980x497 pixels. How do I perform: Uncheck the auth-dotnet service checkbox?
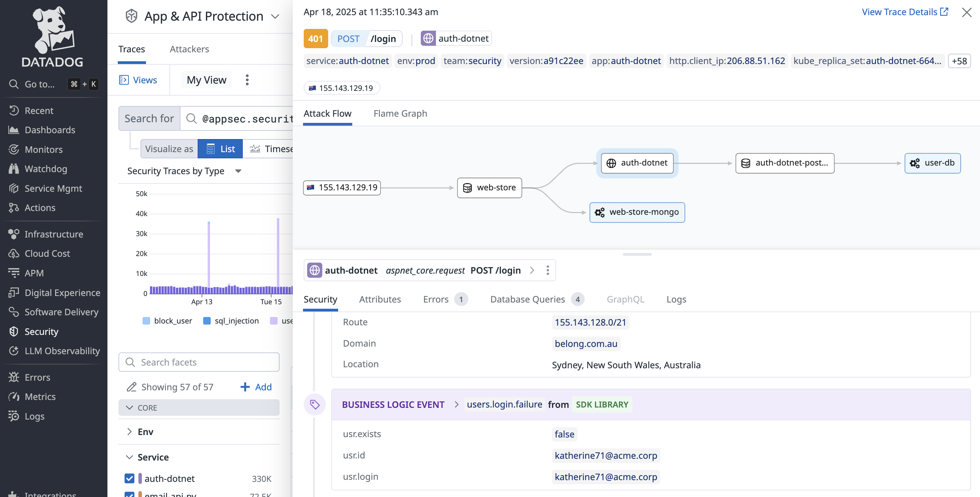pos(129,478)
